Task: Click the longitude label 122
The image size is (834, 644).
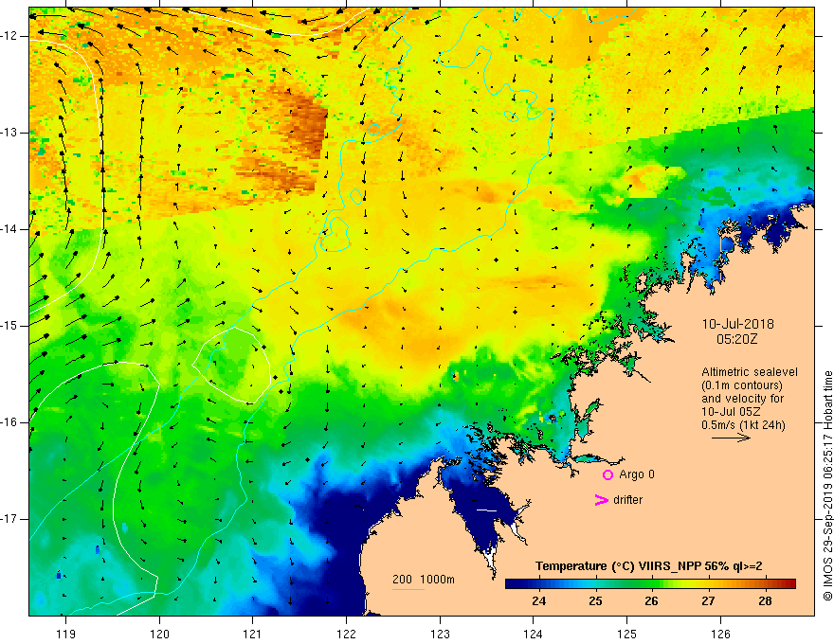Action: click(346, 634)
